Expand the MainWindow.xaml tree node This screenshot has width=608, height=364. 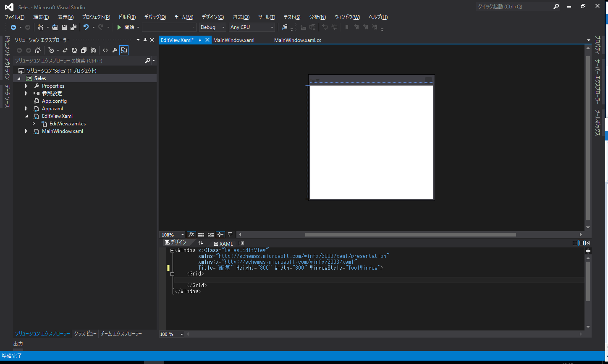[26, 131]
